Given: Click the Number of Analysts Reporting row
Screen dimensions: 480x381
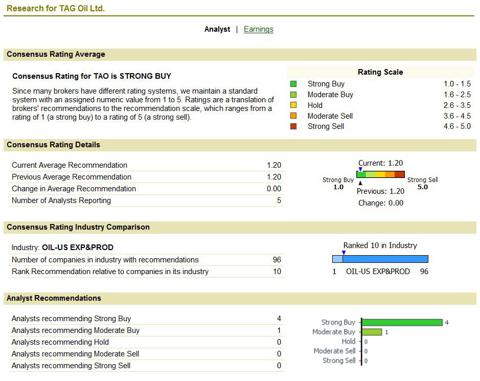Looking at the screenshot, I should pos(146,201).
